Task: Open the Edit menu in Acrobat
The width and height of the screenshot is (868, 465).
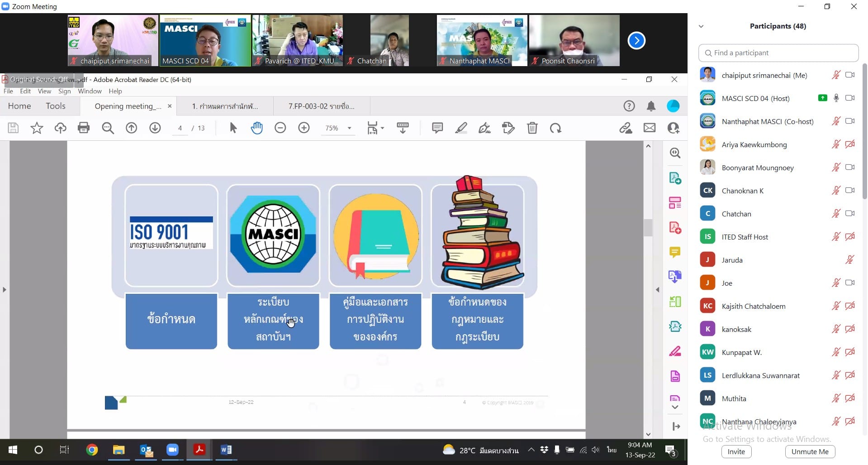Action: (x=25, y=91)
